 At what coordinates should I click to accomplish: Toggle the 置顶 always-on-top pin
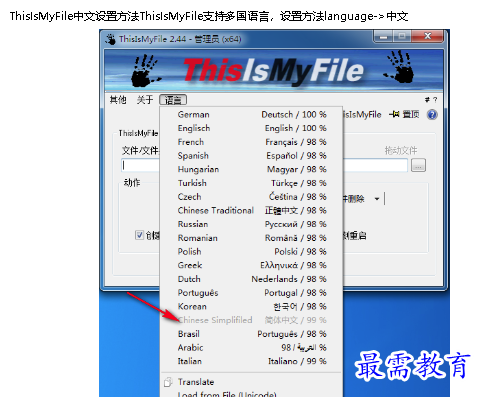pos(404,115)
